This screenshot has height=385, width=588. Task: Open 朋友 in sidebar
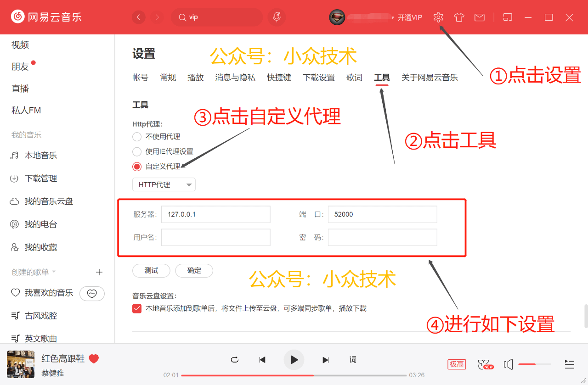(20, 67)
